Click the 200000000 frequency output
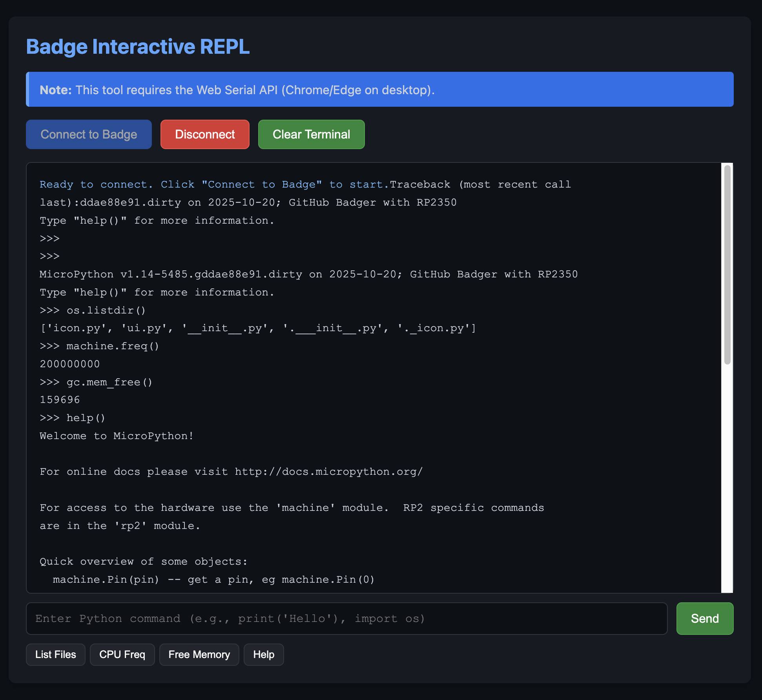The height and width of the screenshot is (700, 762). click(x=70, y=364)
